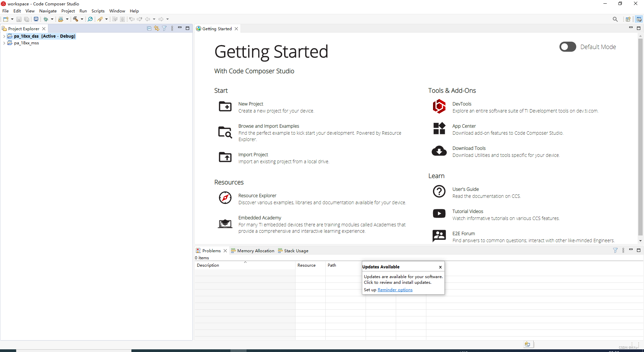Open the Run menu
Image resolution: width=644 pixels, height=352 pixels.
point(83,11)
